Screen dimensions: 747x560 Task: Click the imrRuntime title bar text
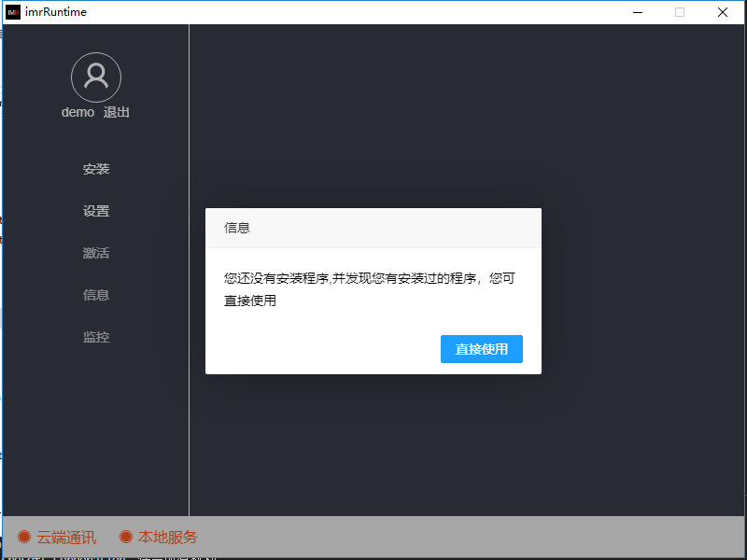56,12
